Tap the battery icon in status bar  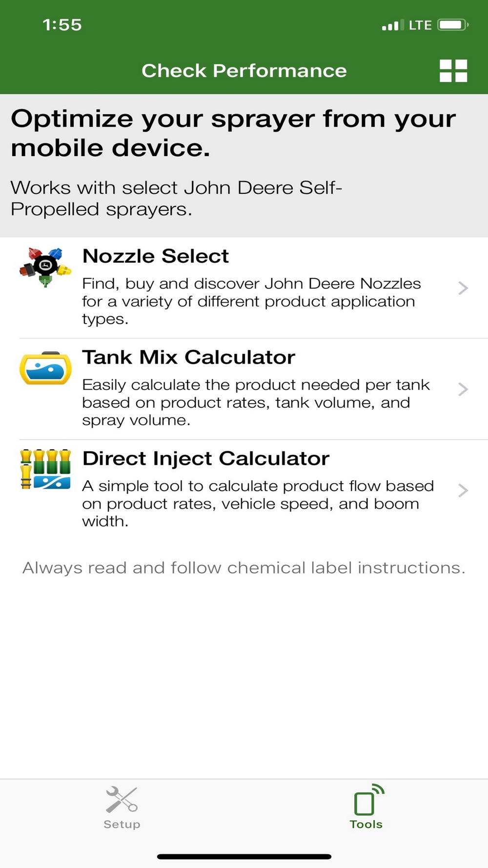point(452,25)
